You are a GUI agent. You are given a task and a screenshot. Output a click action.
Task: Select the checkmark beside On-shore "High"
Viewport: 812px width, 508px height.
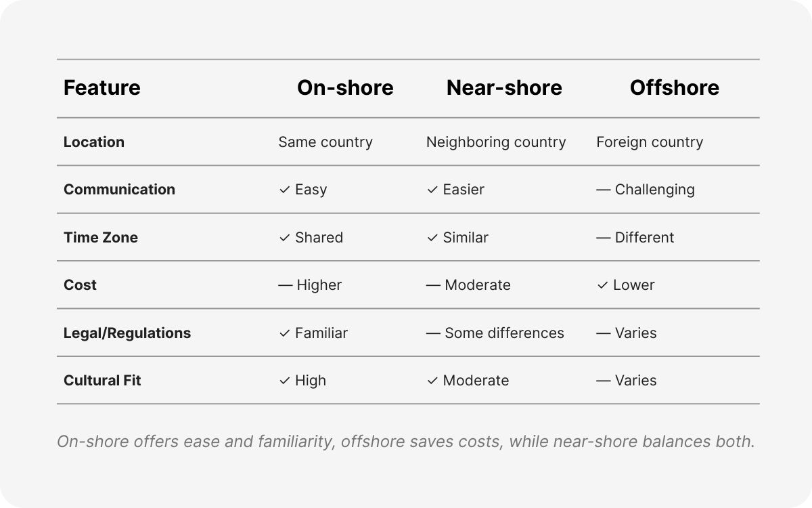point(284,381)
